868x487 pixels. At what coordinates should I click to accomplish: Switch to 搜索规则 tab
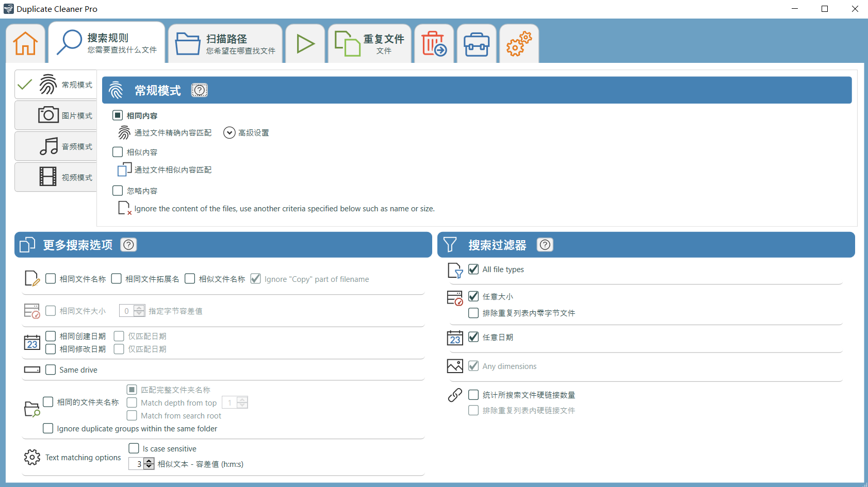107,43
